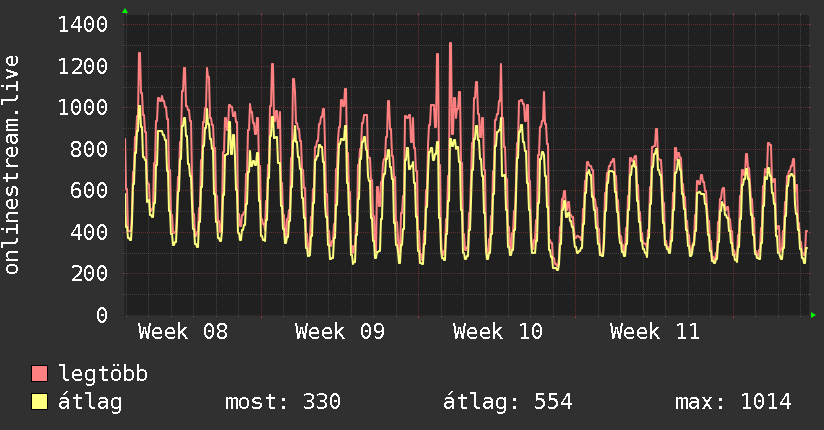The image size is (824, 430).
Task: Click the 400 y-axis label
Action: click(x=89, y=232)
